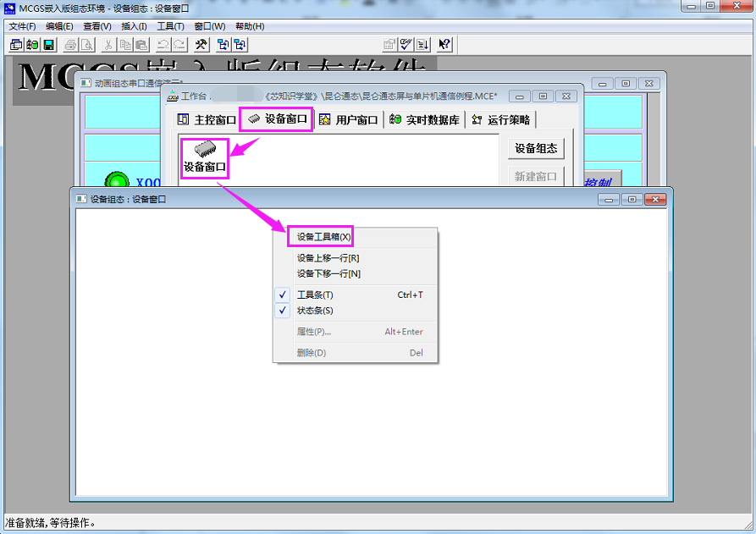Switch to the 实时数据库 tab
Screen dimensions: 756x534
425,119
